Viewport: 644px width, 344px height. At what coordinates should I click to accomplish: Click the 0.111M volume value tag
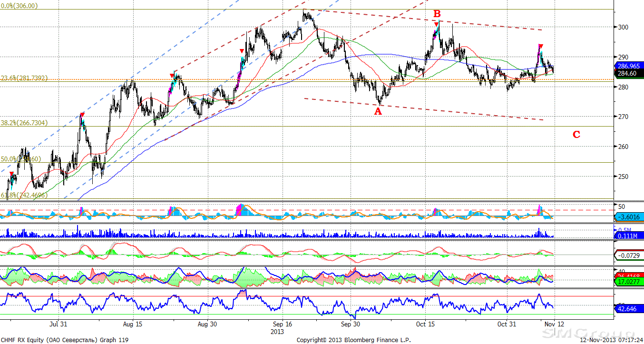[628, 236]
